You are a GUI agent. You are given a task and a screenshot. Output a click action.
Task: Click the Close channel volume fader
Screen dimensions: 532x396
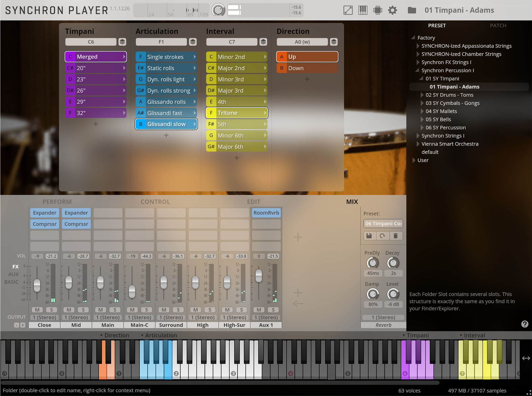click(x=37, y=285)
